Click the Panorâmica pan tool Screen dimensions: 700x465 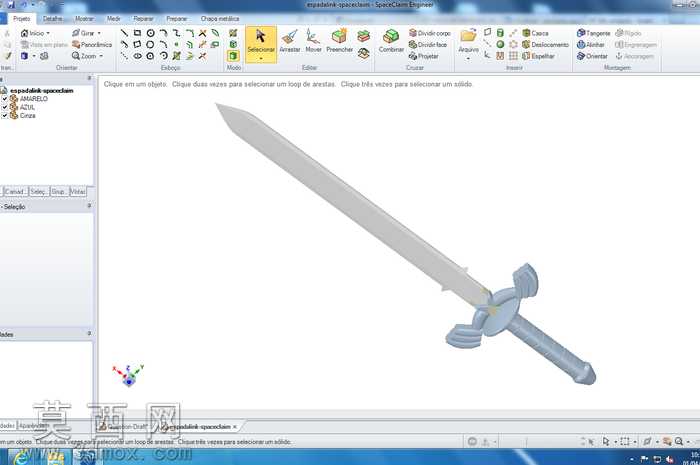coord(92,45)
